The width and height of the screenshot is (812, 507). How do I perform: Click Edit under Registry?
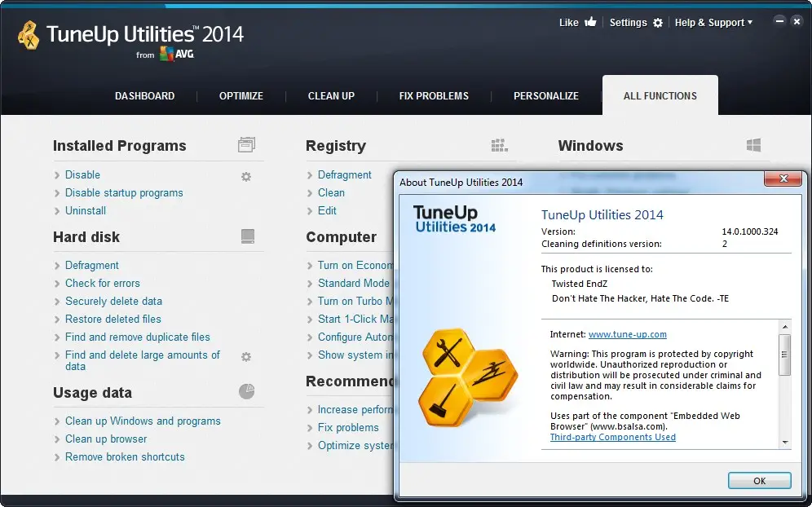pos(327,211)
